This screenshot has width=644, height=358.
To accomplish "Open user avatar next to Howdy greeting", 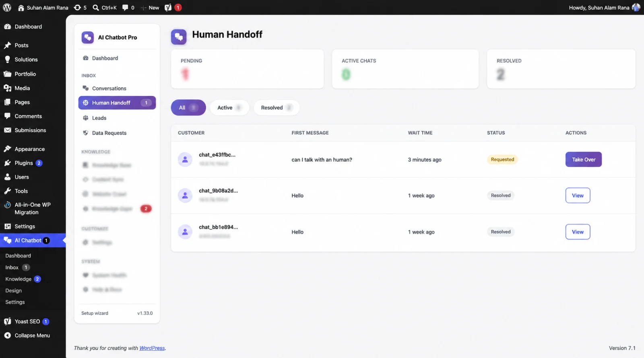I will (x=636, y=8).
